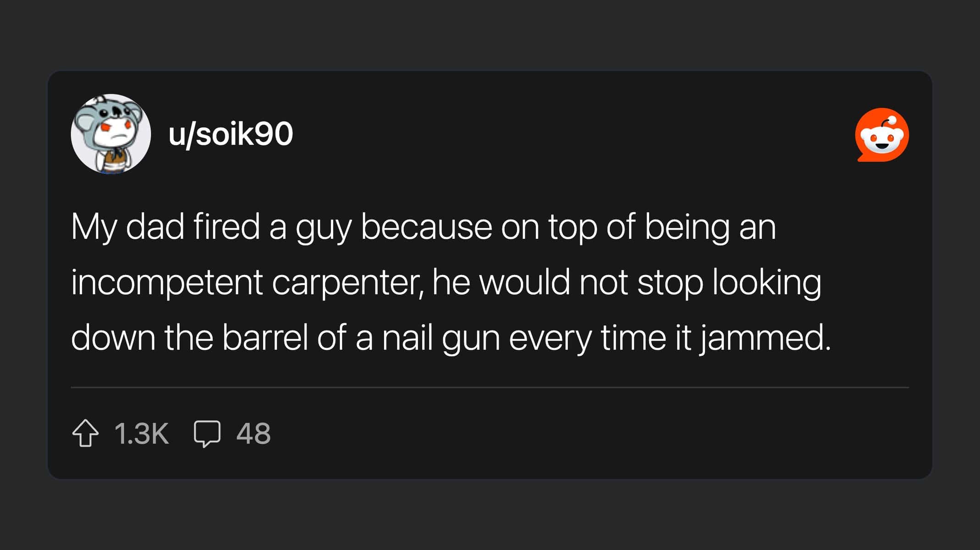Click the post line starting "My dad fired"

pyautogui.click(x=423, y=226)
